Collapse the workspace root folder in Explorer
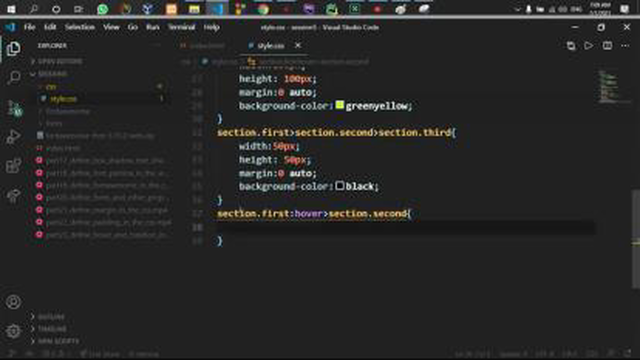Viewport: 640px width, 360px height. [53, 74]
